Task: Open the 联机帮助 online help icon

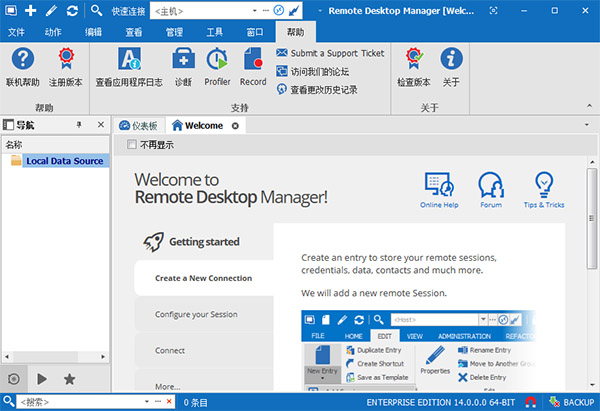Action: [x=23, y=67]
